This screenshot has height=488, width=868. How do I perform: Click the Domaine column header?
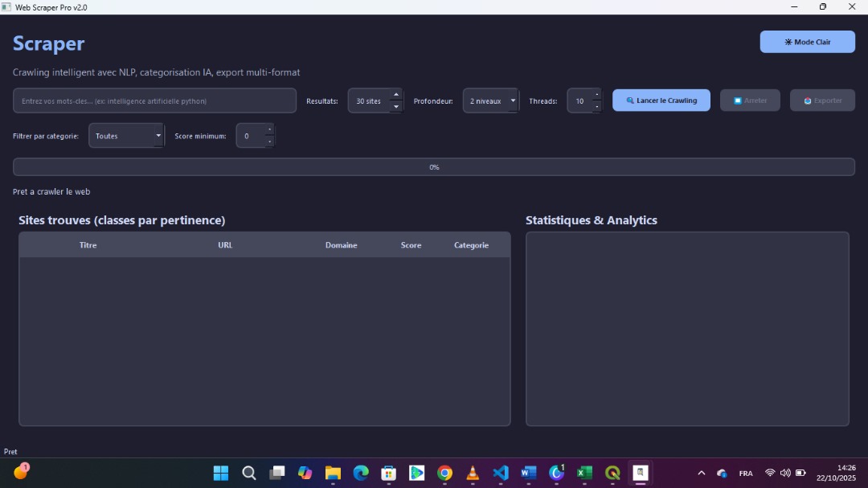[x=341, y=245]
